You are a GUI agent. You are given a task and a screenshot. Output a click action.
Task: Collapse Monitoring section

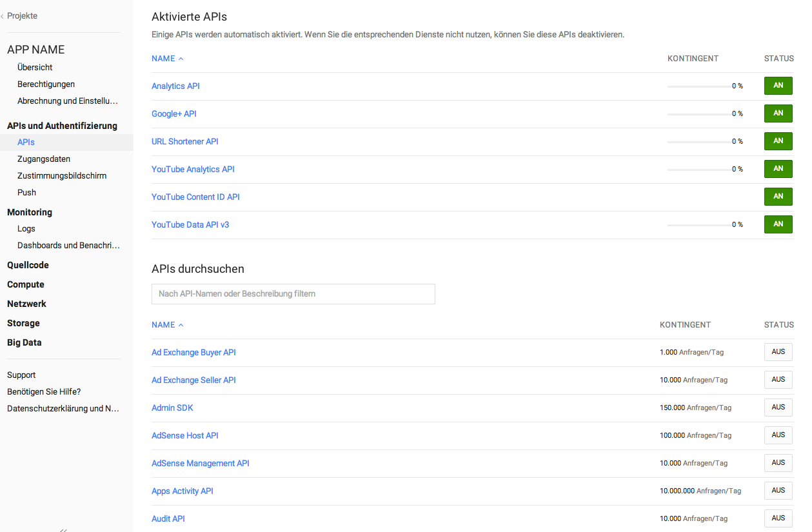(x=30, y=212)
